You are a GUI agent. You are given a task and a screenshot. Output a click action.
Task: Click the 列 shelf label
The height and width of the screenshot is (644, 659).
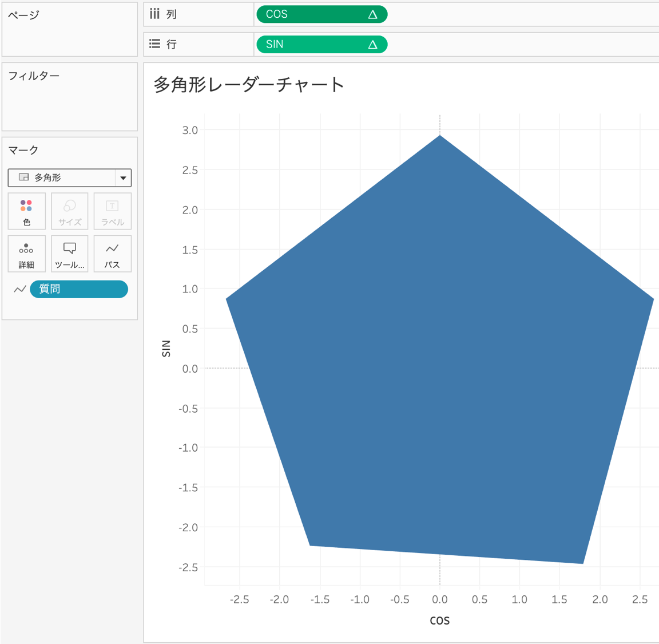coord(171,14)
